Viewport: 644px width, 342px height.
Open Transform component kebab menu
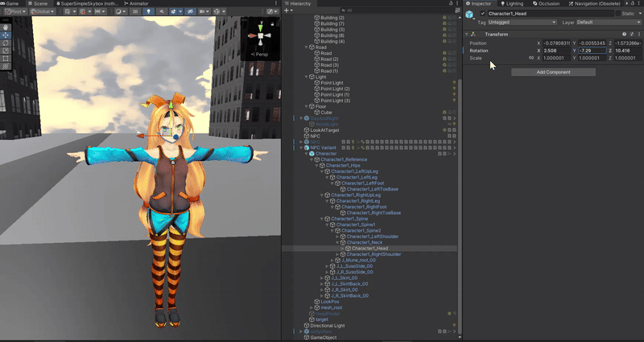coord(639,34)
